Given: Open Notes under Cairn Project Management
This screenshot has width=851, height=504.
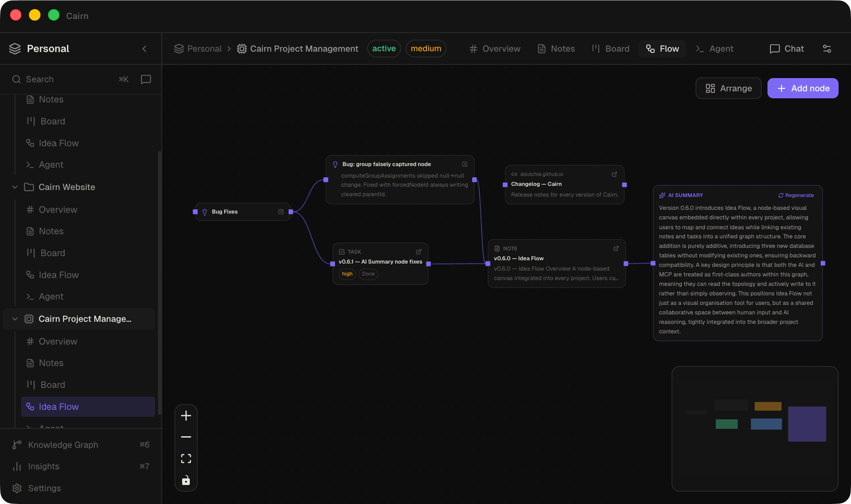Looking at the screenshot, I should tap(88, 363).
